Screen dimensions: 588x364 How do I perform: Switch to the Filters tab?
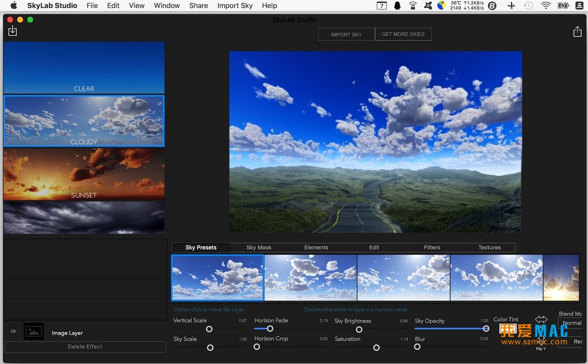tap(432, 247)
